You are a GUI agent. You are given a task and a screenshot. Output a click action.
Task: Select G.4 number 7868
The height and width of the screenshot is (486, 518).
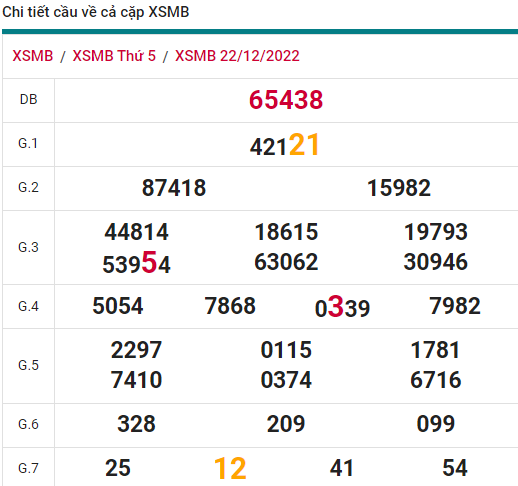pos(230,306)
